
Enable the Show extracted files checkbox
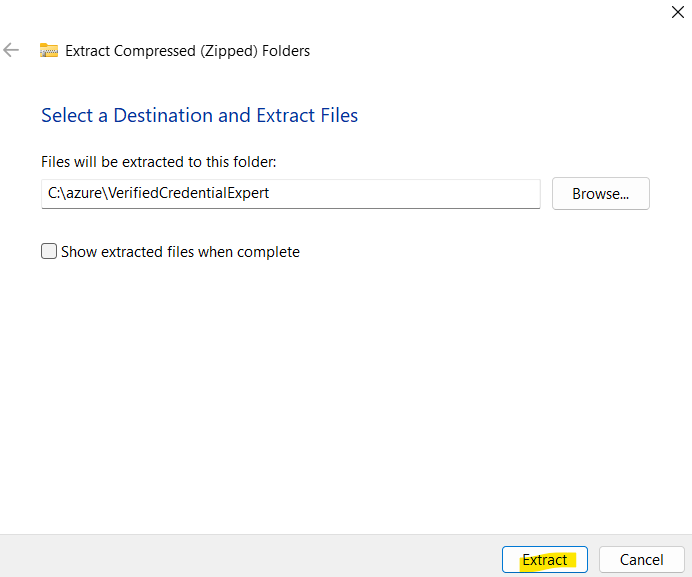(49, 251)
